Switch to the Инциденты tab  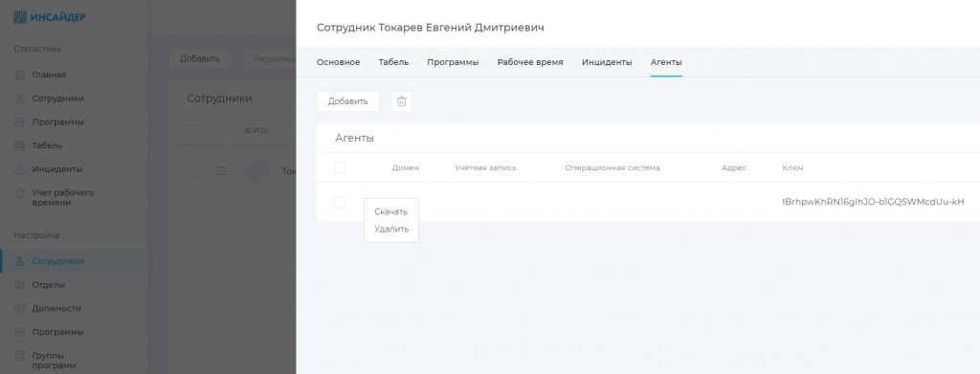click(607, 62)
